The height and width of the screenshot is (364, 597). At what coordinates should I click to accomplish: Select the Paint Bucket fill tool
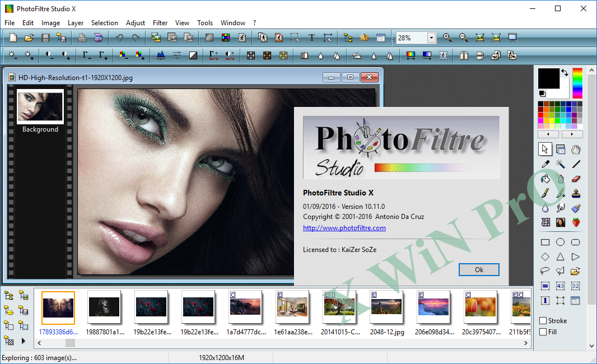coord(545,179)
